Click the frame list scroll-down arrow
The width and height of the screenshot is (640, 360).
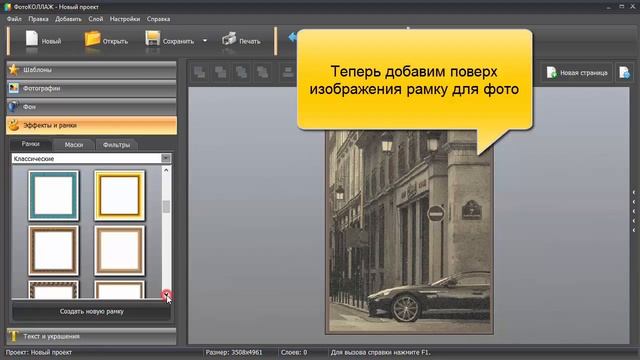[x=166, y=294]
